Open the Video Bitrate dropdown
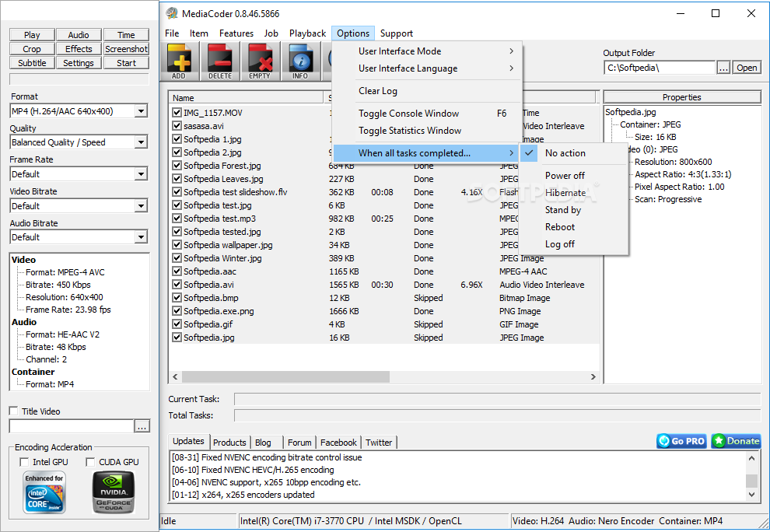Image resolution: width=770 pixels, height=532 pixels. 141,206
